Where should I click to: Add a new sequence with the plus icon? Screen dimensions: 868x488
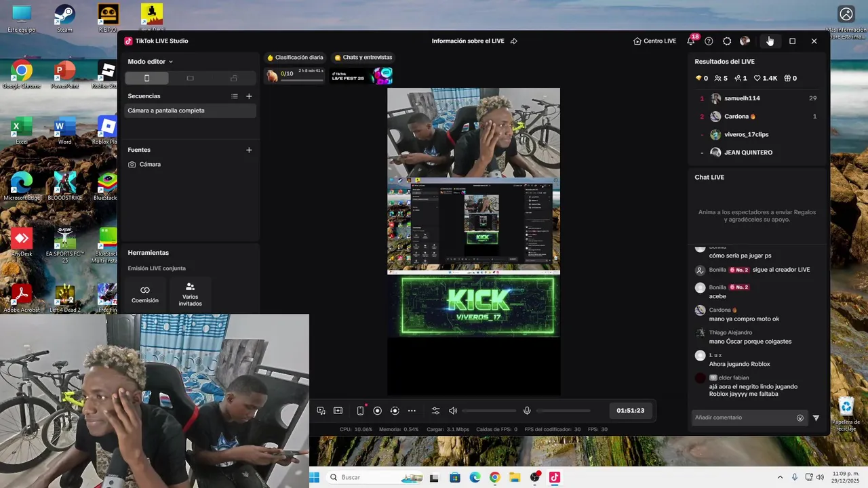249,96
